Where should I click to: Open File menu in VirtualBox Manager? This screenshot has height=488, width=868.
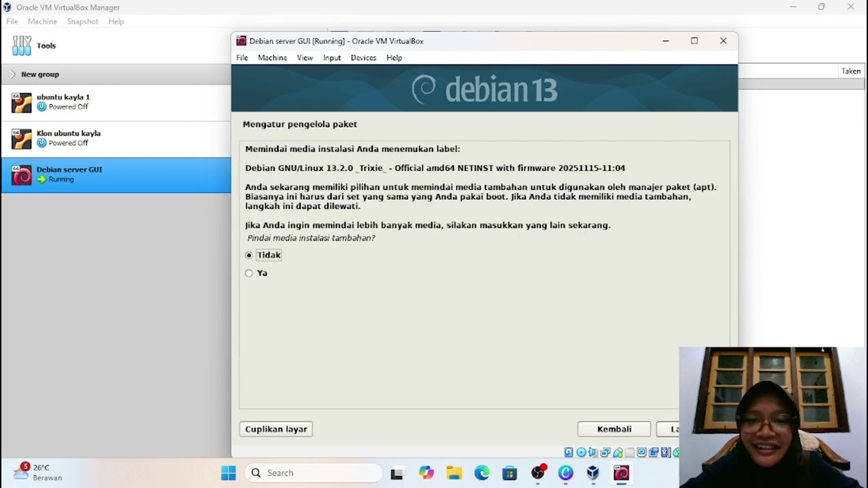(12, 22)
